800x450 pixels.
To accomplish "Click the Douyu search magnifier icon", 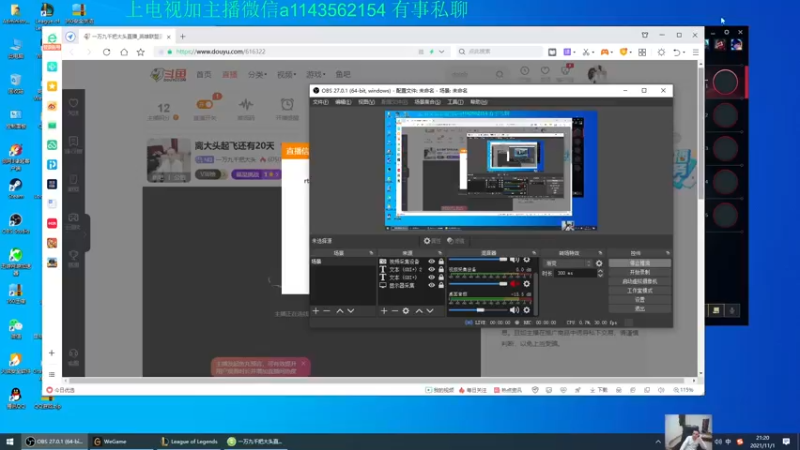I will 499,74.
